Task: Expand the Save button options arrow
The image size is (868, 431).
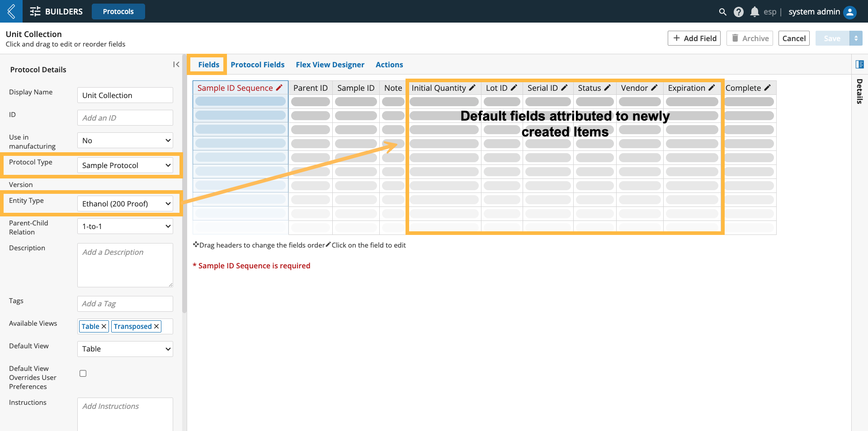Action: (x=856, y=38)
